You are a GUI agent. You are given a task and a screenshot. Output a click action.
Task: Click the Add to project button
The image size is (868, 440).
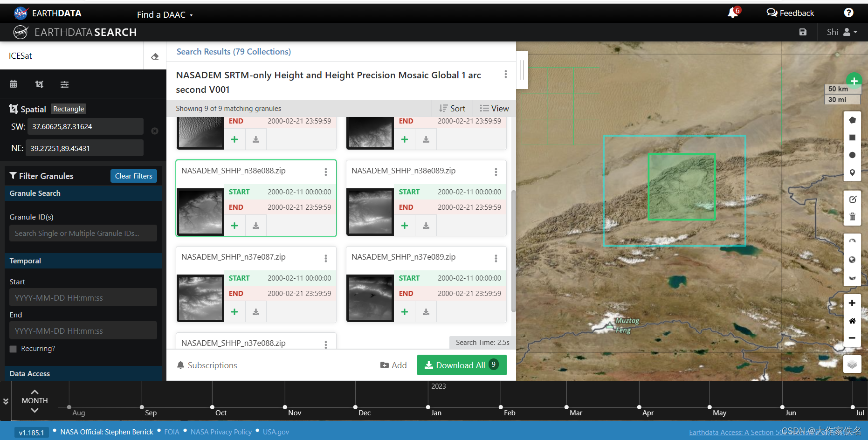coord(393,365)
